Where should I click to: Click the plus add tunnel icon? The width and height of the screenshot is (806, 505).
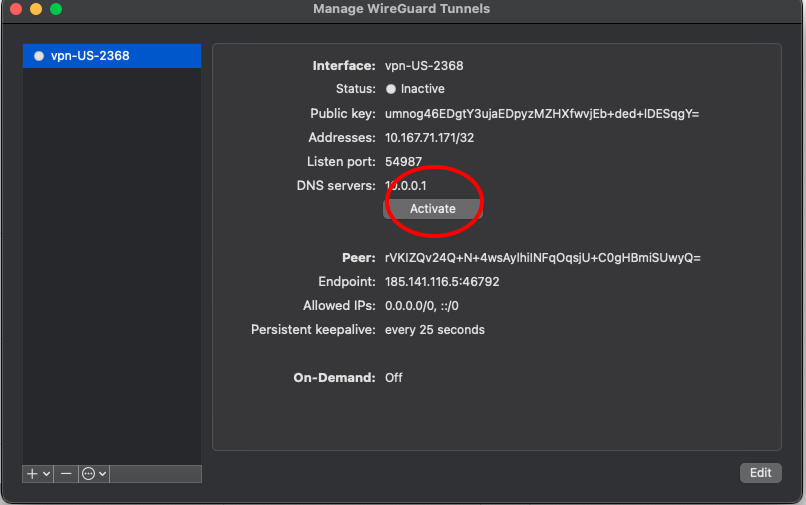coord(32,474)
